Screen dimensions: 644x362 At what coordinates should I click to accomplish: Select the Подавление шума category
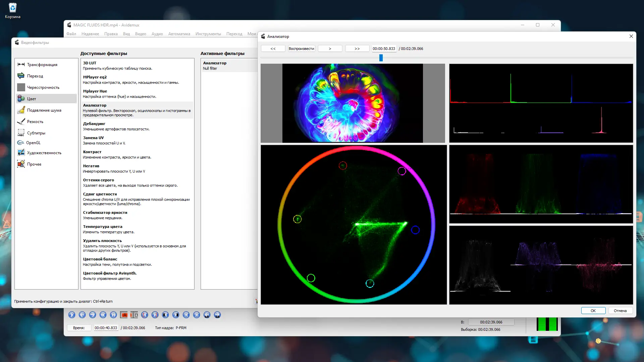point(44,110)
